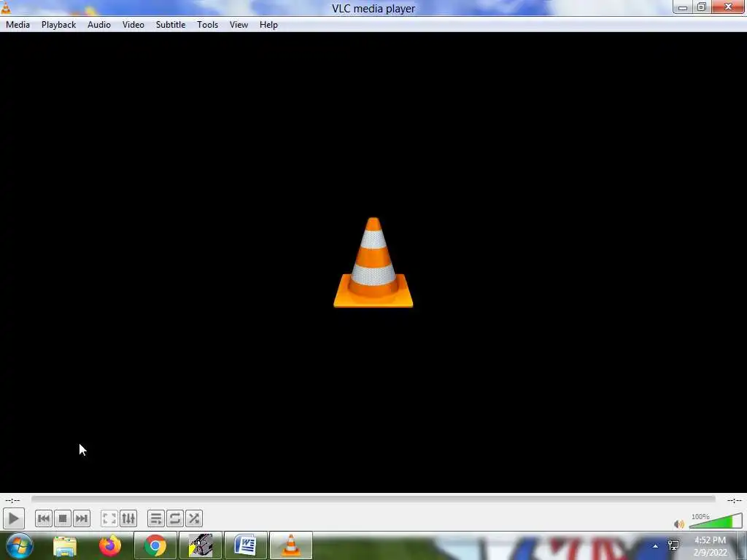This screenshot has height=560, width=747.
Task: Start playback with the Play button
Action: click(x=13, y=518)
